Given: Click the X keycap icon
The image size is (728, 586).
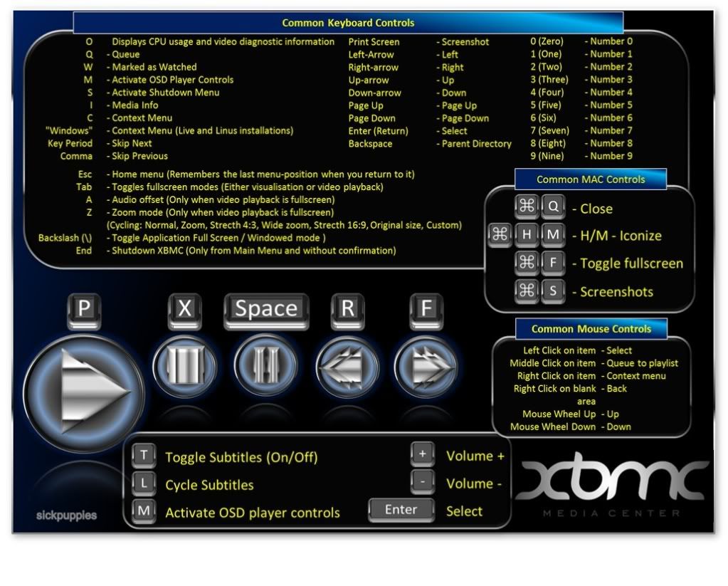Looking at the screenshot, I should point(185,308).
